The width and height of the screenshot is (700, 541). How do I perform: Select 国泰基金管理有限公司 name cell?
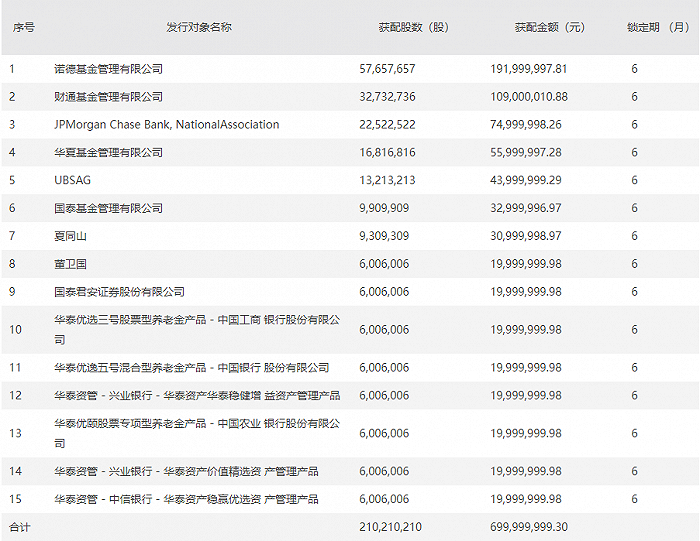[x=108, y=208]
